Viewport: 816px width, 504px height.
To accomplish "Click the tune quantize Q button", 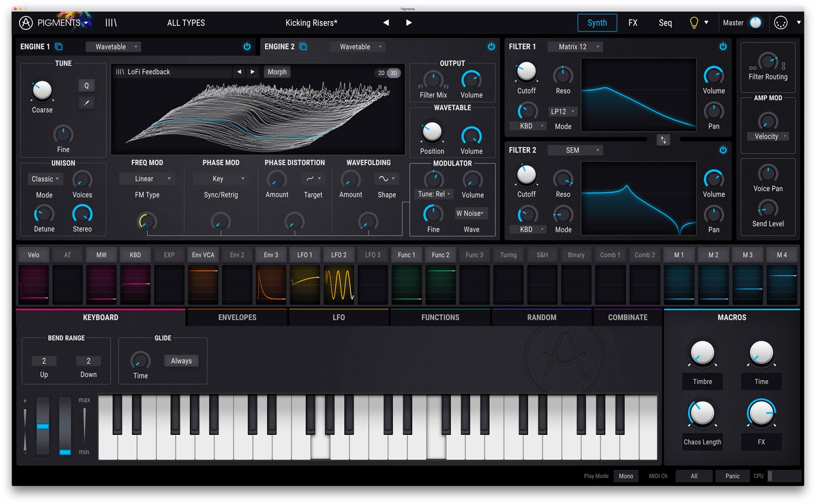I will (x=86, y=86).
